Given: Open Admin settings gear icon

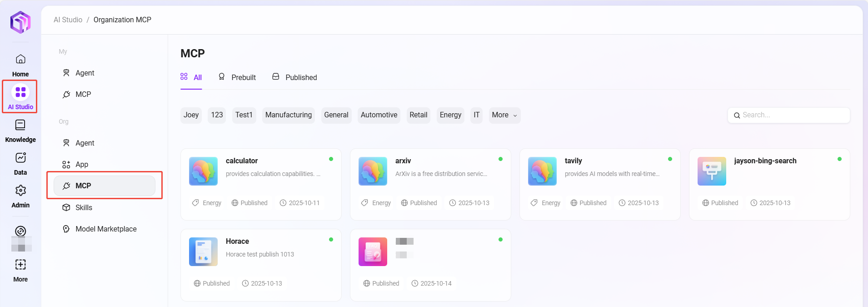Looking at the screenshot, I should [20, 191].
